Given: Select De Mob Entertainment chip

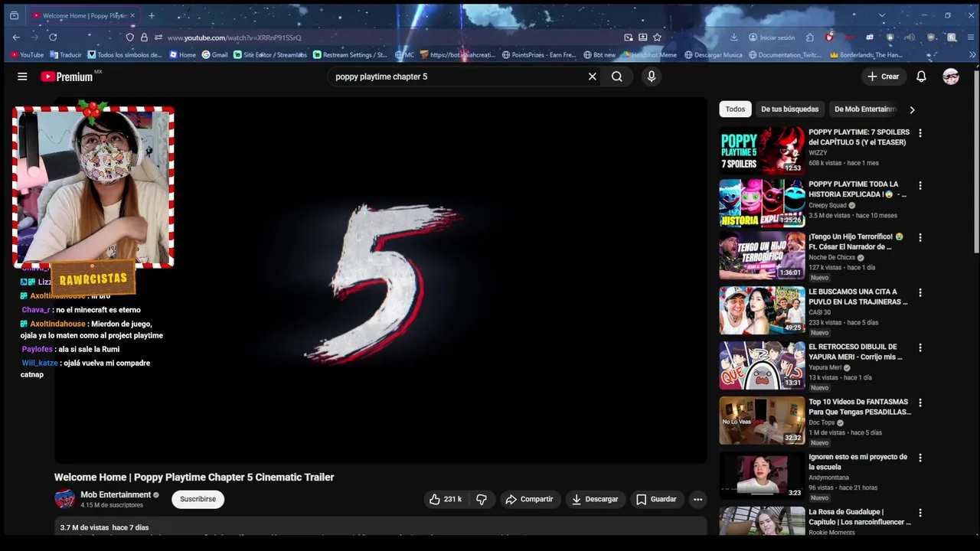Looking at the screenshot, I should coord(864,109).
